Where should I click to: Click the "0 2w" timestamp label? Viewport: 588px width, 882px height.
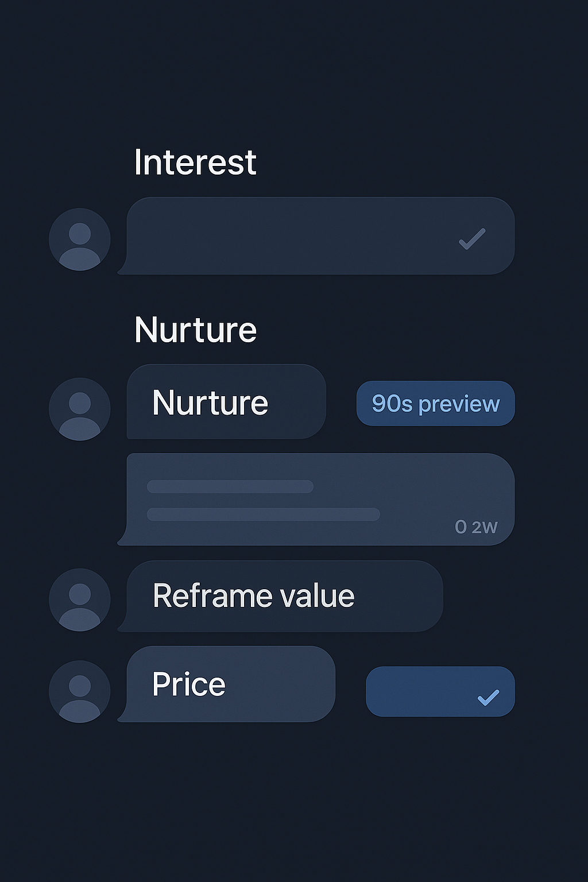click(475, 527)
